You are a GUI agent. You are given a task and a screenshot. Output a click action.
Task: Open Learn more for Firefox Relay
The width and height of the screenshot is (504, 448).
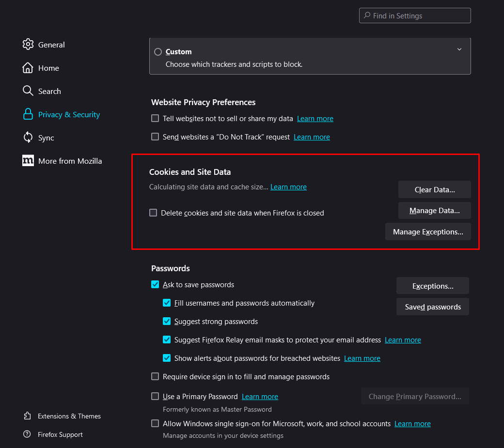(x=403, y=340)
